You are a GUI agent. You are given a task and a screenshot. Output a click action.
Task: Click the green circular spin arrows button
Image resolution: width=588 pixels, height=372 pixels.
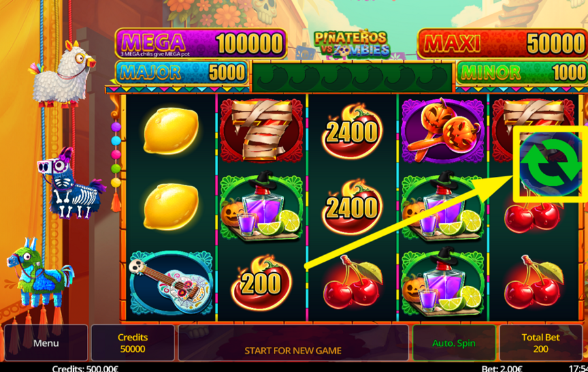point(551,164)
